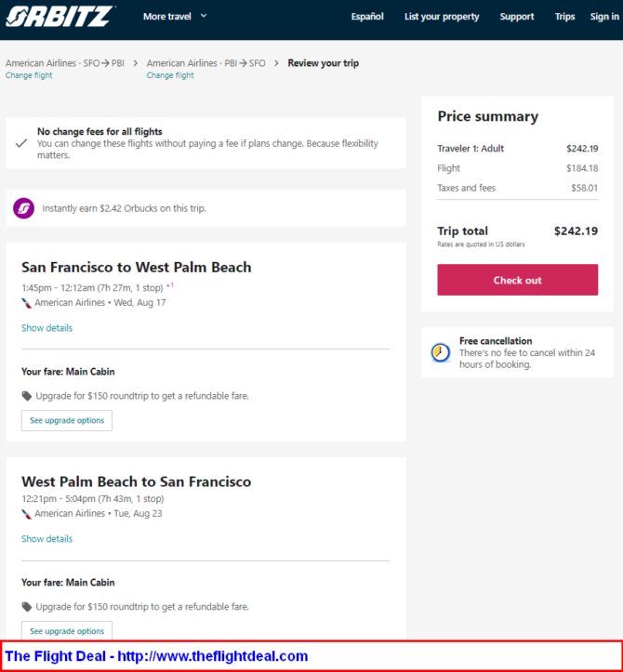Open the Support menu item
This screenshot has height=672, width=623.
pos(517,17)
